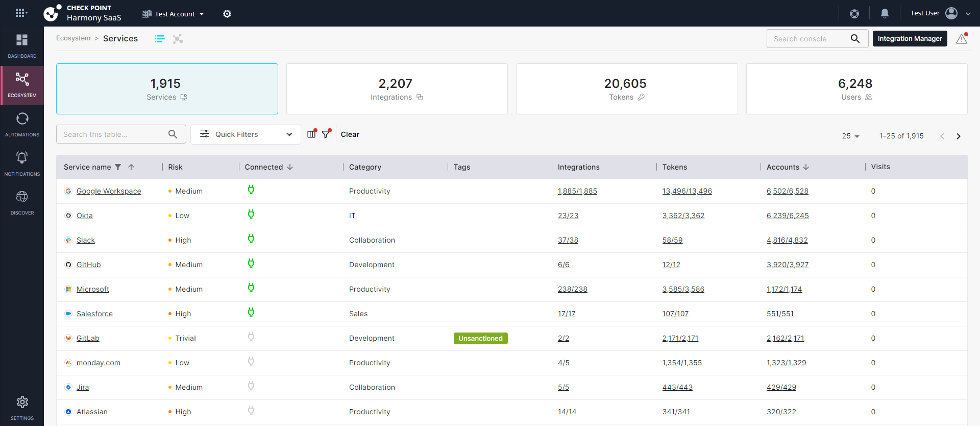
Task: Open the app launcher grid icon
Action: click(20, 13)
